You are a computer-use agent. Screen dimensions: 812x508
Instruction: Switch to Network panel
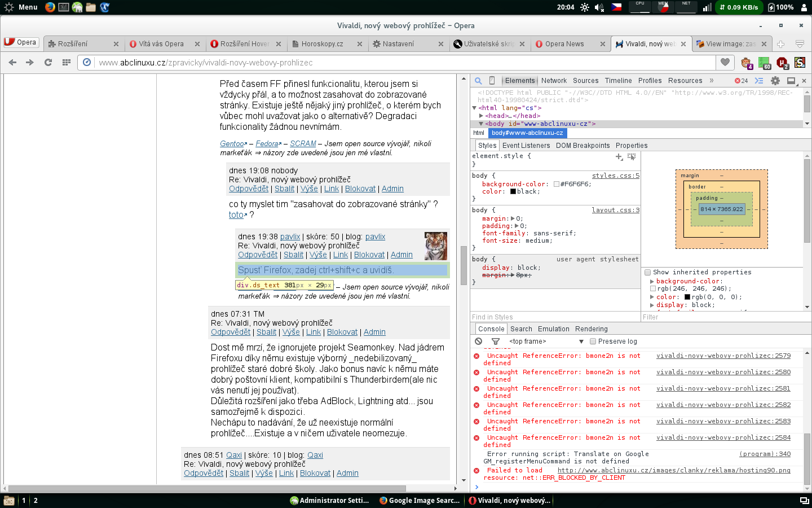pos(554,81)
